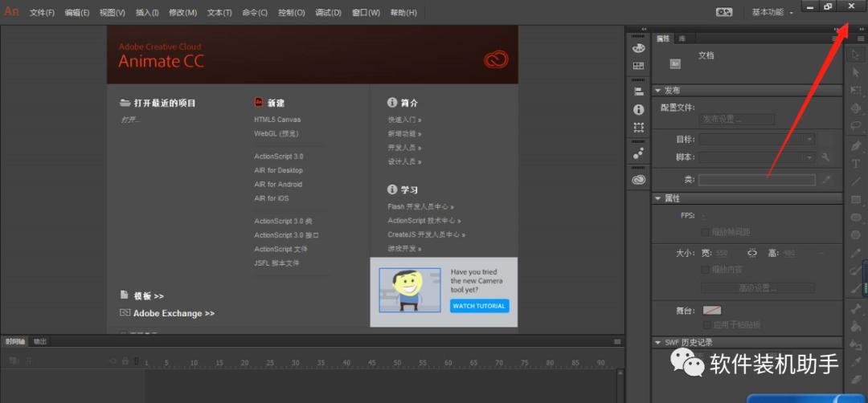
Task: Click the Camera tool tutorial thumbnail
Action: [x=410, y=291]
